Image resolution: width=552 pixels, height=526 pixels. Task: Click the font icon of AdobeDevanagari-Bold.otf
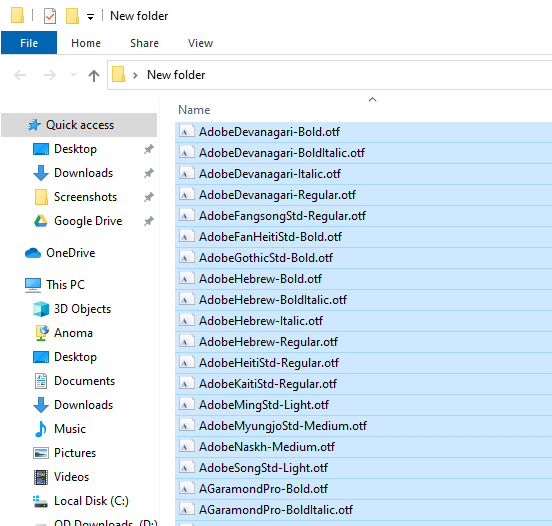(x=186, y=132)
